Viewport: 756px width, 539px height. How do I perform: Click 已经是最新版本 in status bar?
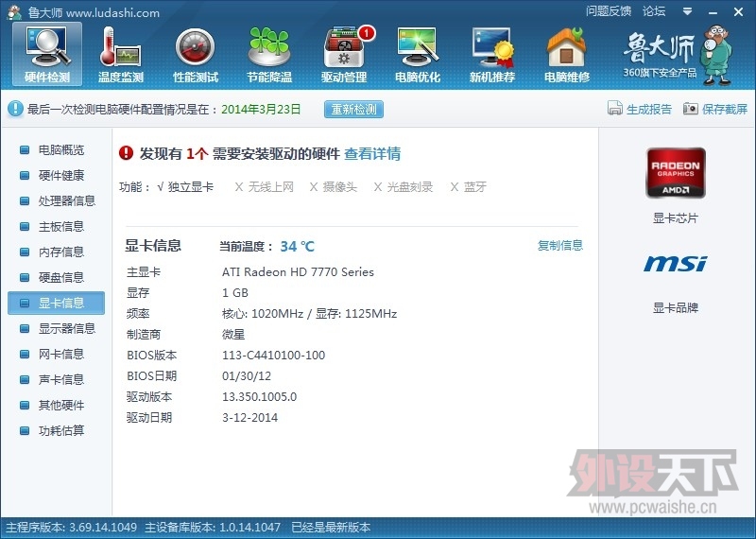click(x=331, y=528)
